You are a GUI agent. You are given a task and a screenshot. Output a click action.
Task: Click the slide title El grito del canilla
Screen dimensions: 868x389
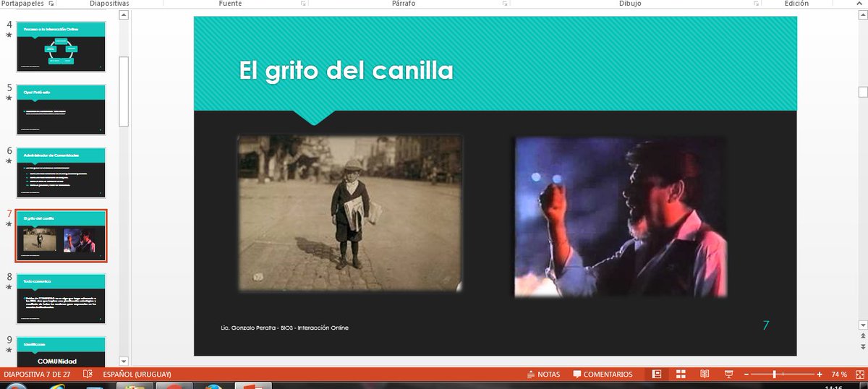point(346,70)
